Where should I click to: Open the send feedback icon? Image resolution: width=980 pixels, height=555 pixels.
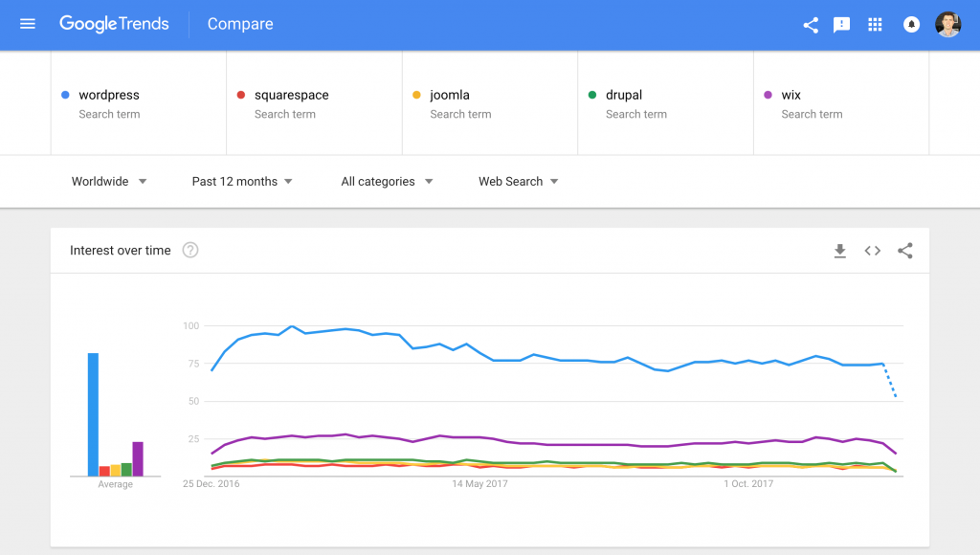coord(842,25)
